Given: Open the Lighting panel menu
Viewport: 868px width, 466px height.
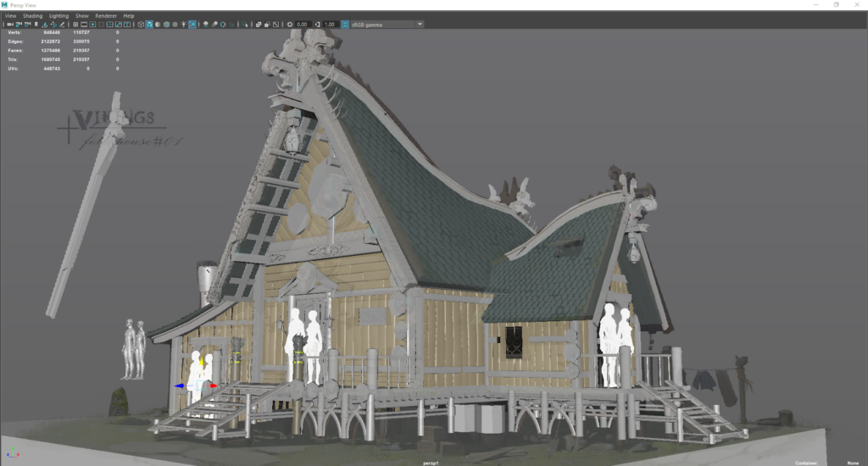Looking at the screenshot, I should point(58,15).
